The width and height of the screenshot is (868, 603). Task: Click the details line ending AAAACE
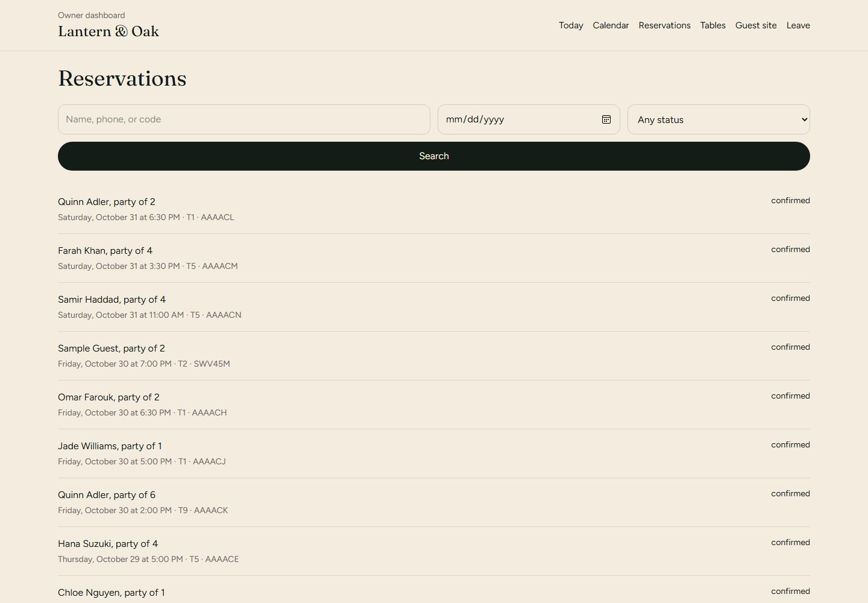[148, 559]
